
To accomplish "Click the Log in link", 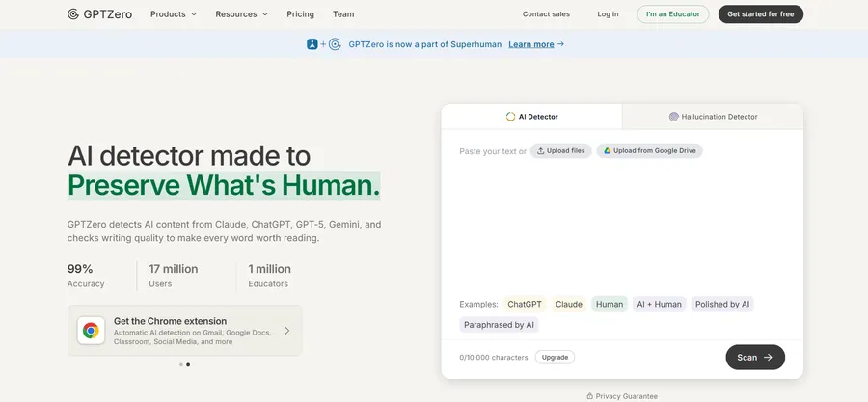I will pos(608,14).
